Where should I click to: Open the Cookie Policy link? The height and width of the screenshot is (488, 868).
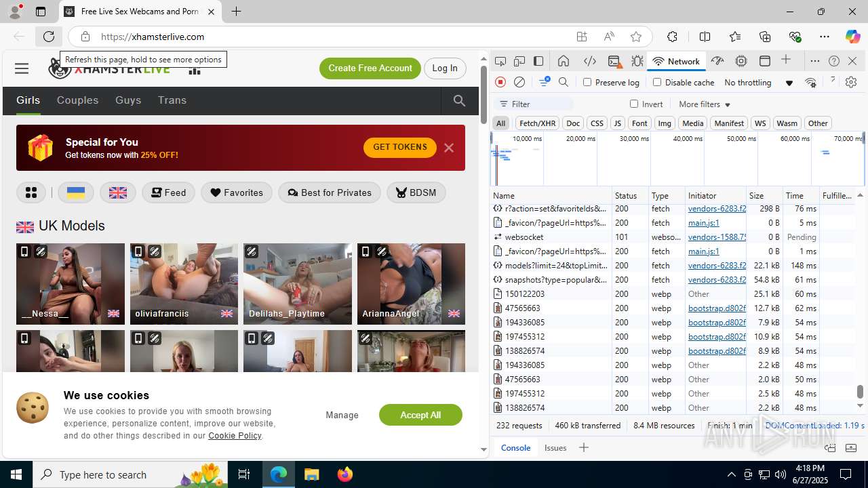tap(235, 436)
